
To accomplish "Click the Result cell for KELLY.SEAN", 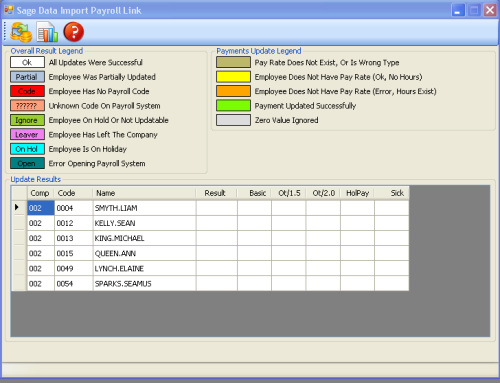I will [217, 223].
